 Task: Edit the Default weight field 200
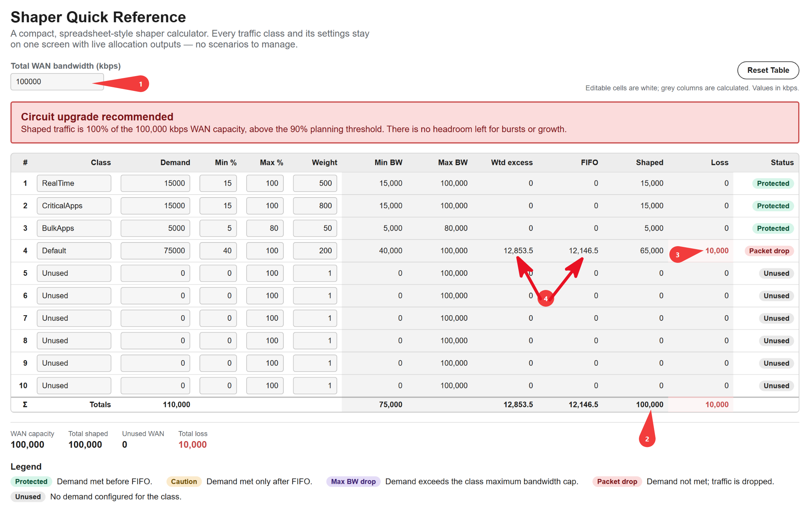[315, 251]
